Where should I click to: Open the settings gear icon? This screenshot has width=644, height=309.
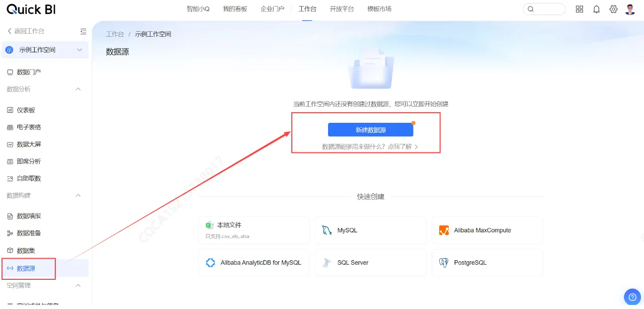point(613,9)
